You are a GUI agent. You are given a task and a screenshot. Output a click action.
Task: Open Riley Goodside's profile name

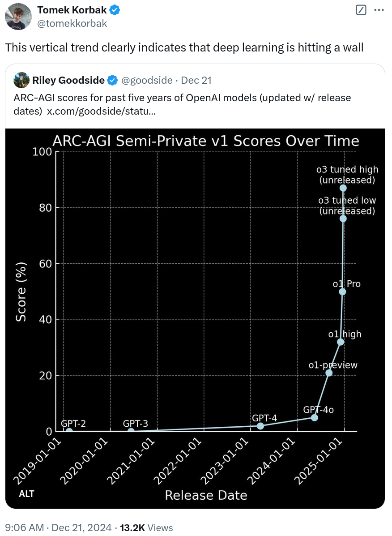pos(68,81)
